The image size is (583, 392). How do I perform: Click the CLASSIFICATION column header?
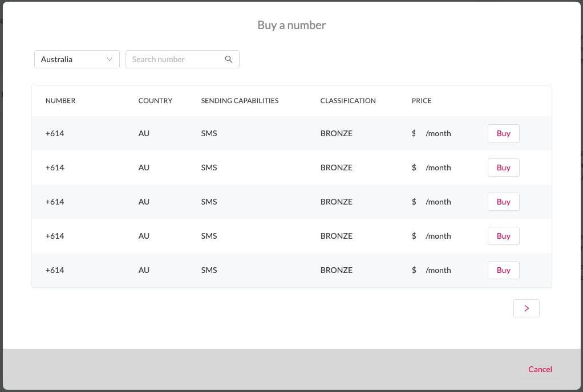click(x=348, y=100)
